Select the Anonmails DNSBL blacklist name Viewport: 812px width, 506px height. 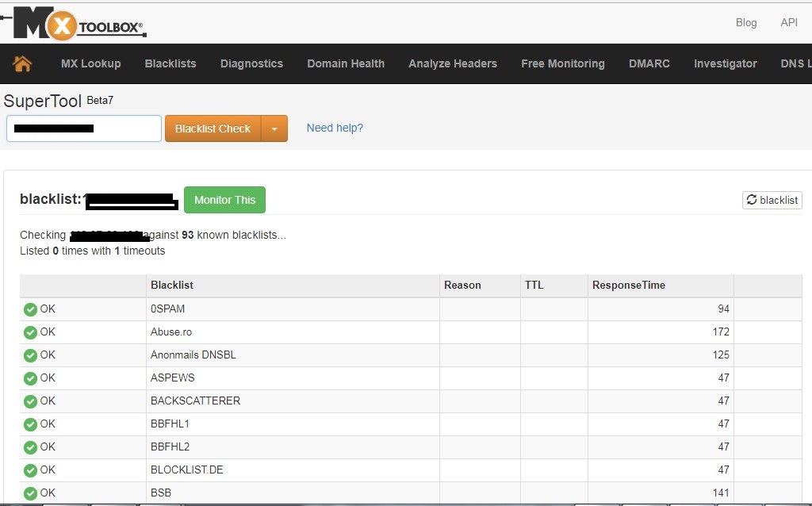(x=193, y=355)
